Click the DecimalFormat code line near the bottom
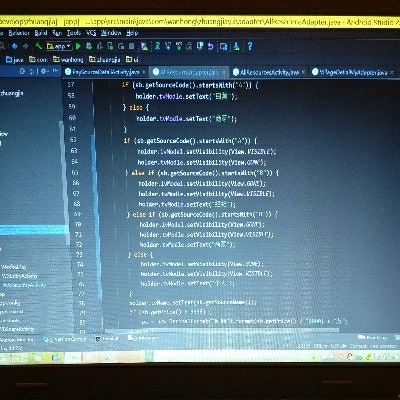Image resolution: width=400 pixels, height=400 pixels. (244, 321)
